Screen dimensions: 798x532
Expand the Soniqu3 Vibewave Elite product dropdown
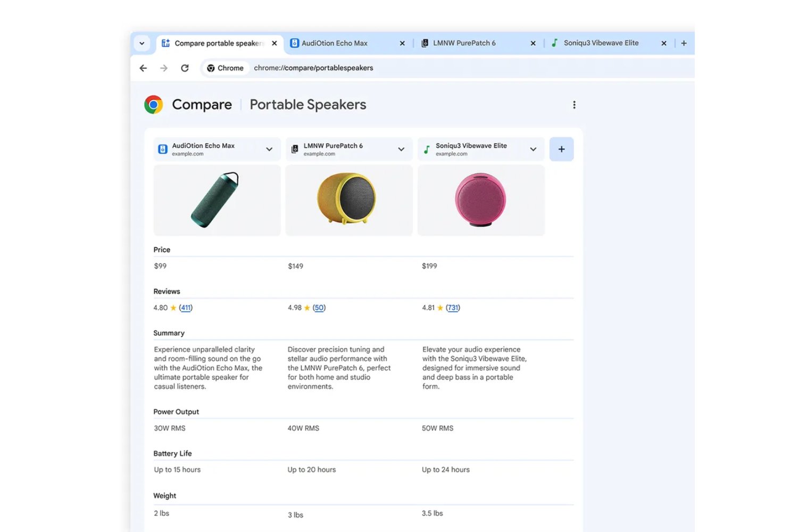[533, 149]
